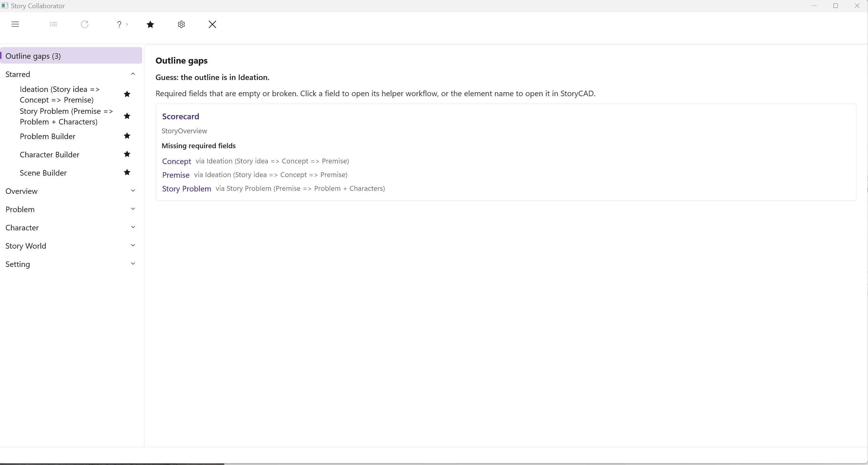
Task: Maximize the Story Collaborator window
Action: point(836,6)
